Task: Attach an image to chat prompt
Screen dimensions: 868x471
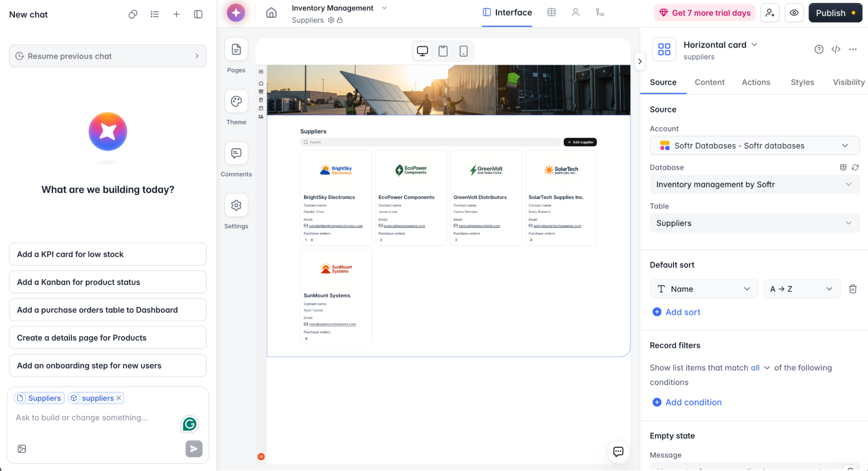Action: click(22, 449)
